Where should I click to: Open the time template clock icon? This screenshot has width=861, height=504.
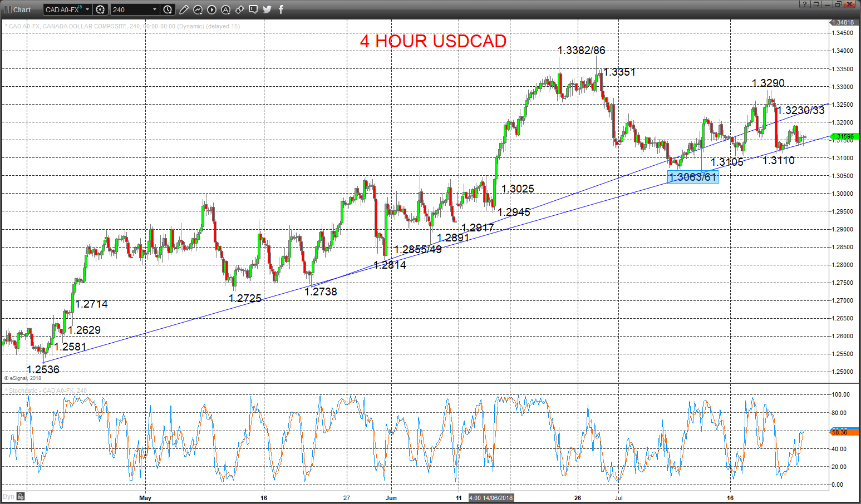(x=168, y=9)
